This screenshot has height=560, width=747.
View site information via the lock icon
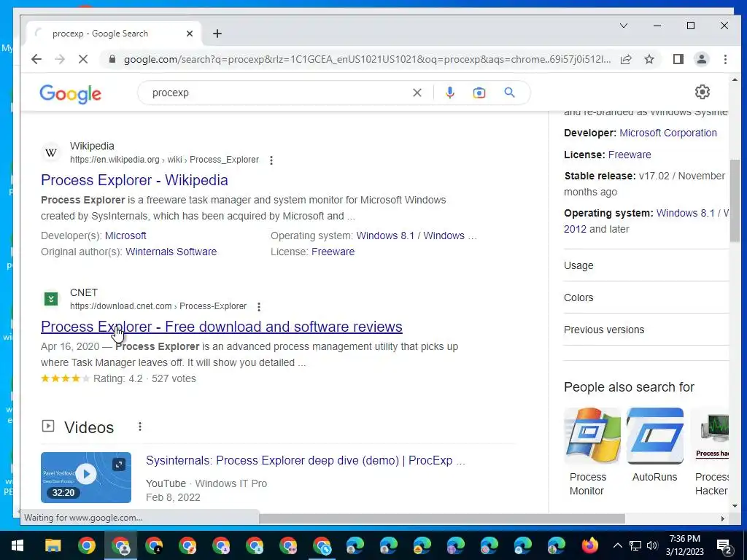click(x=112, y=59)
